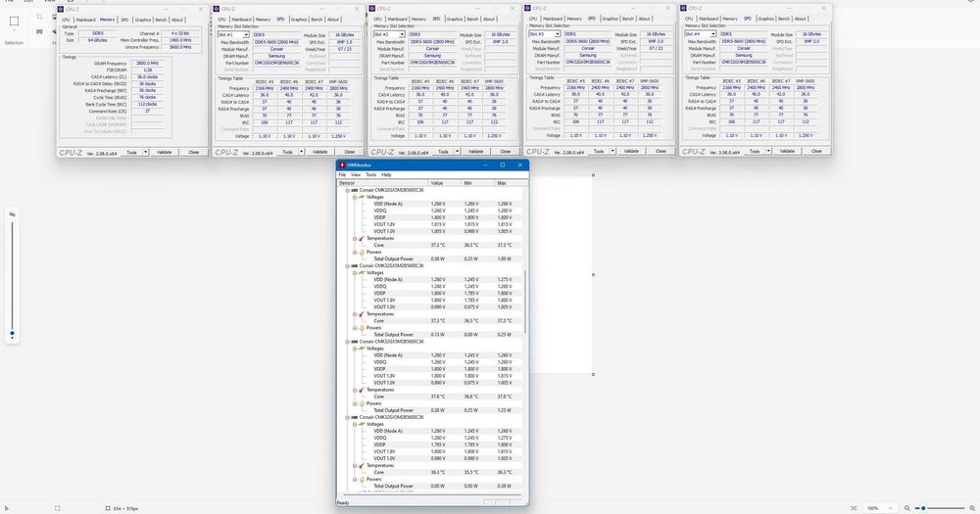This screenshot has height=514, width=980.
Task: Collapse the Temperatures node above Core 37.8 °C
Action: (355, 390)
